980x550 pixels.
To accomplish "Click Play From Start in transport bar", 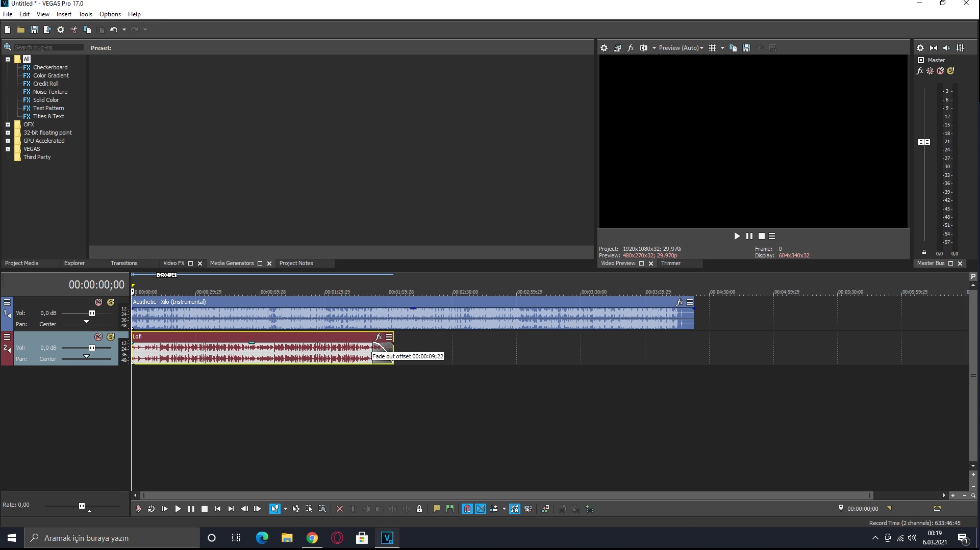I will (x=165, y=509).
